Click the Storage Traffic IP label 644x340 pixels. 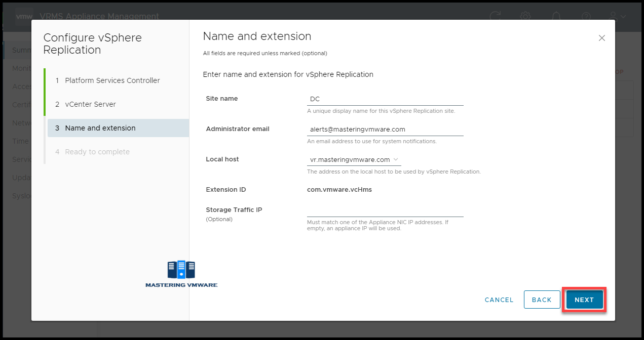pyautogui.click(x=234, y=210)
